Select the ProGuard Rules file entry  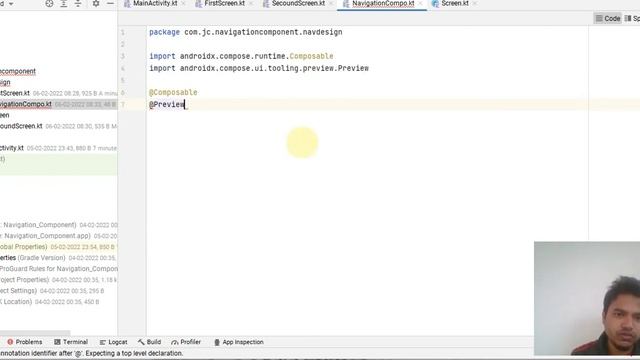click(58, 269)
